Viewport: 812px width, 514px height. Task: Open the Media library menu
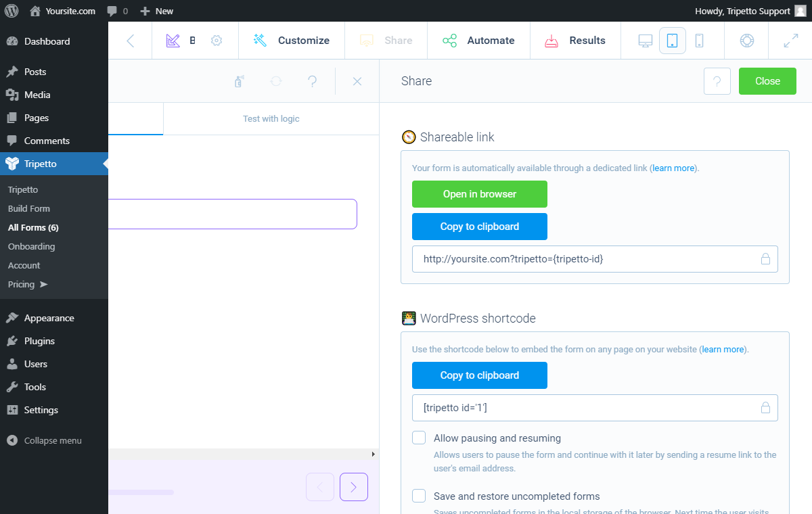(x=54, y=95)
